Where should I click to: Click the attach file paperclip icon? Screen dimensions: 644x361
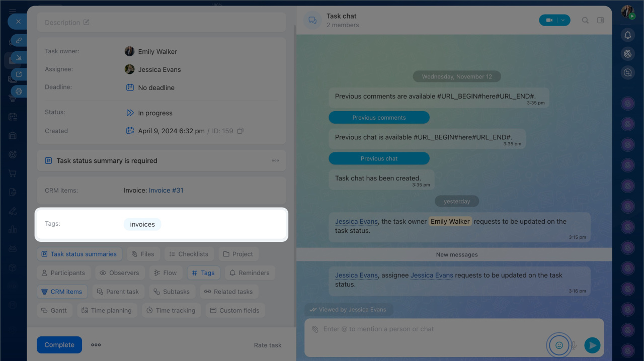point(315,329)
